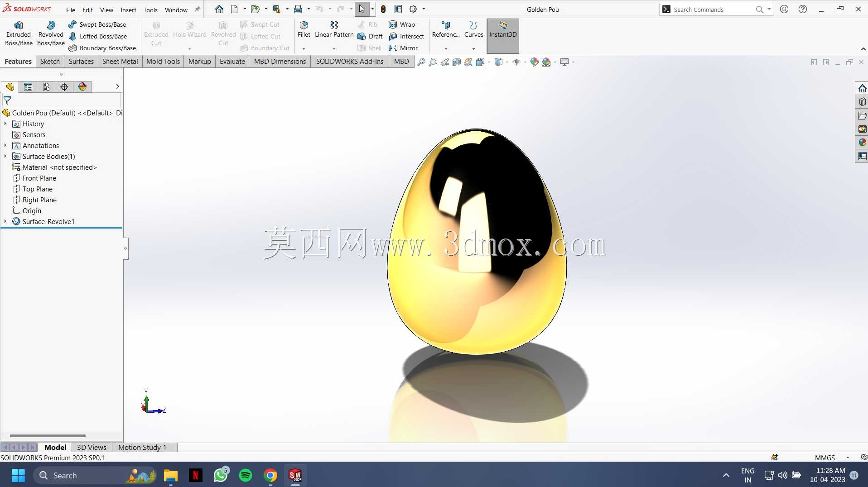Screen dimensions: 868x487
Task: Choose the Boundary Boss/Base feature
Action: pyautogui.click(x=102, y=48)
